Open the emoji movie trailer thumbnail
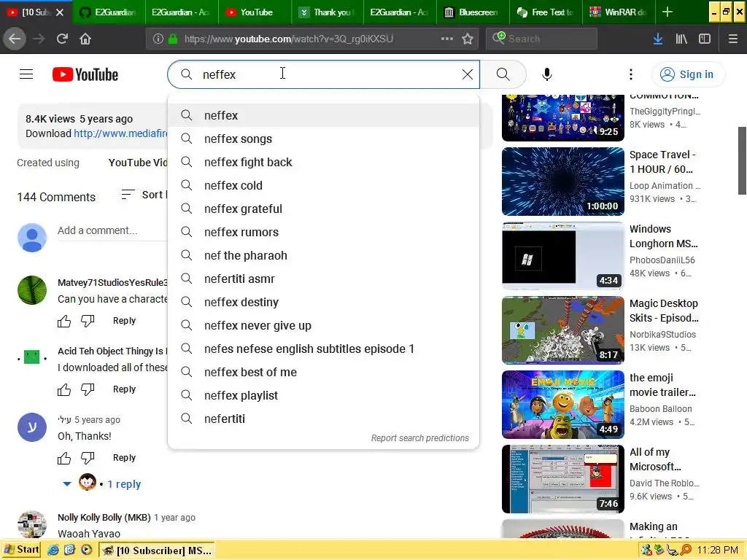This screenshot has width=747, height=560. (x=563, y=404)
